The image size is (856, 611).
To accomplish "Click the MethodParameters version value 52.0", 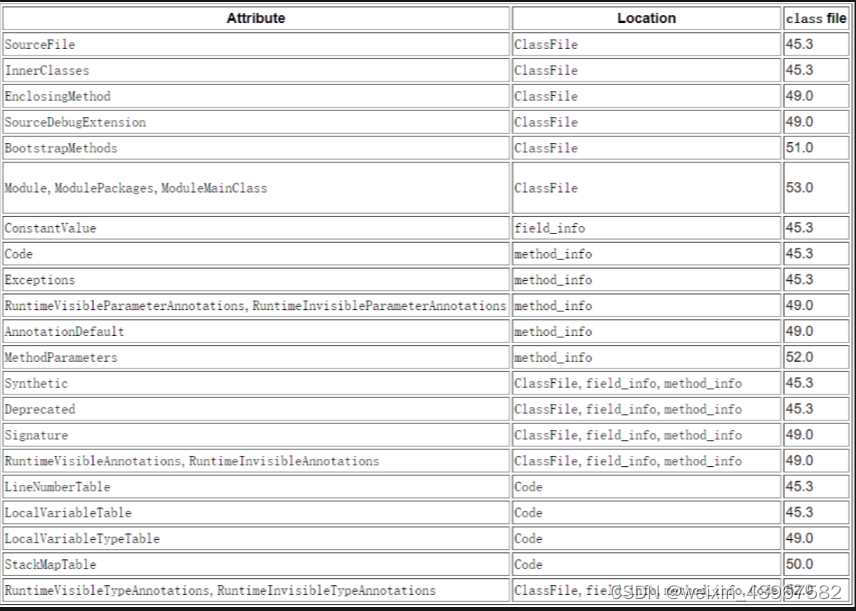I will pos(797,357).
